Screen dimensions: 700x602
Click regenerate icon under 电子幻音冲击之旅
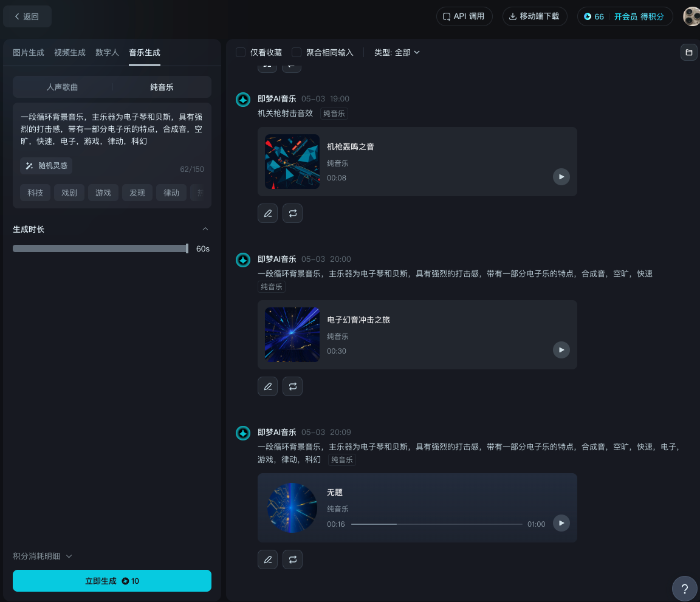tap(292, 386)
